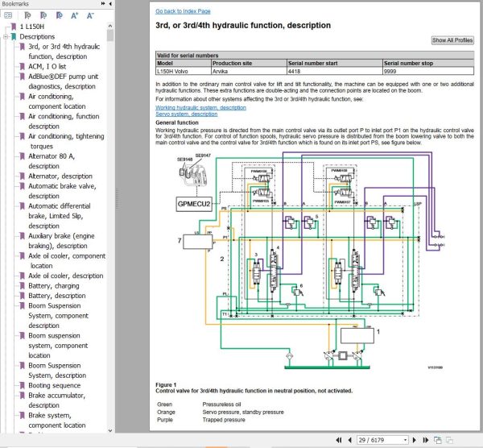The image size is (483, 448).
Task: Click the Arvika production site cell
Action: 249,71
